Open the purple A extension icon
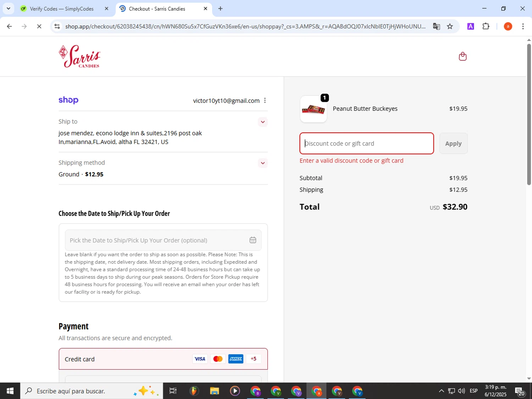This screenshot has height=399, width=532. (471, 26)
